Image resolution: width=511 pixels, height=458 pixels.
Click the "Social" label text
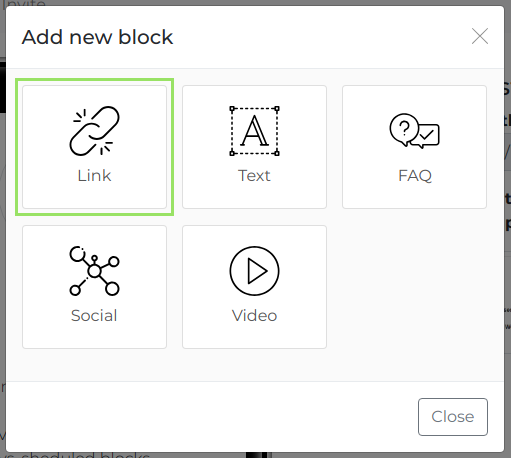[94, 316]
